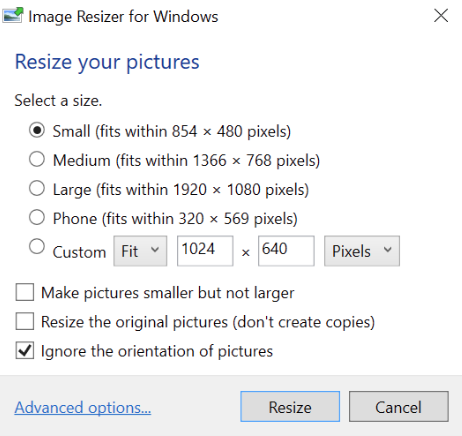Click the Cancel button

point(399,407)
